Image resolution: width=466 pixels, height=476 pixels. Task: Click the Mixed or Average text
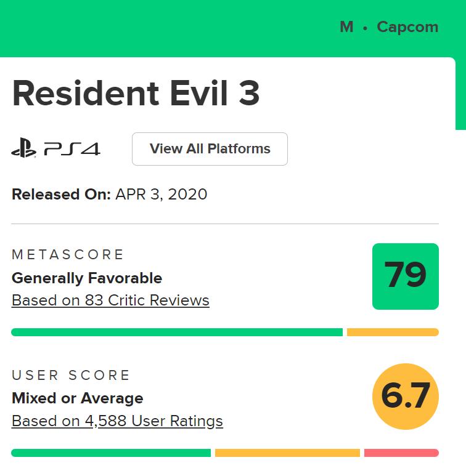pyautogui.click(x=78, y=398)
